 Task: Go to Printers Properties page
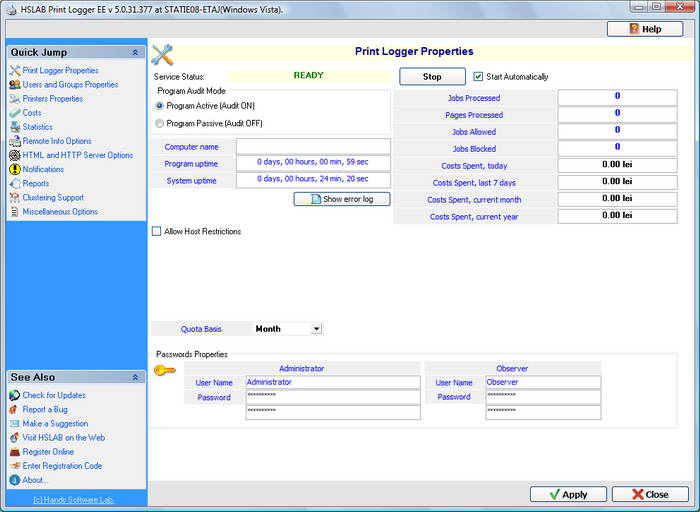pos(53,99)
